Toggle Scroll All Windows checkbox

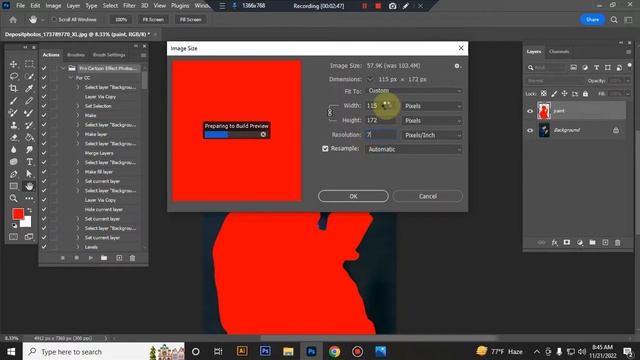(x=53, y=20)
